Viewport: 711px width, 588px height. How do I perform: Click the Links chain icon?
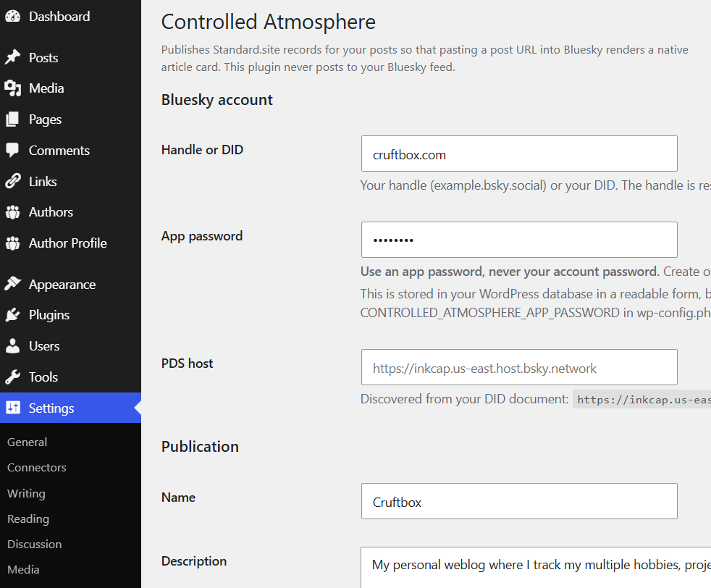(13, 181)
